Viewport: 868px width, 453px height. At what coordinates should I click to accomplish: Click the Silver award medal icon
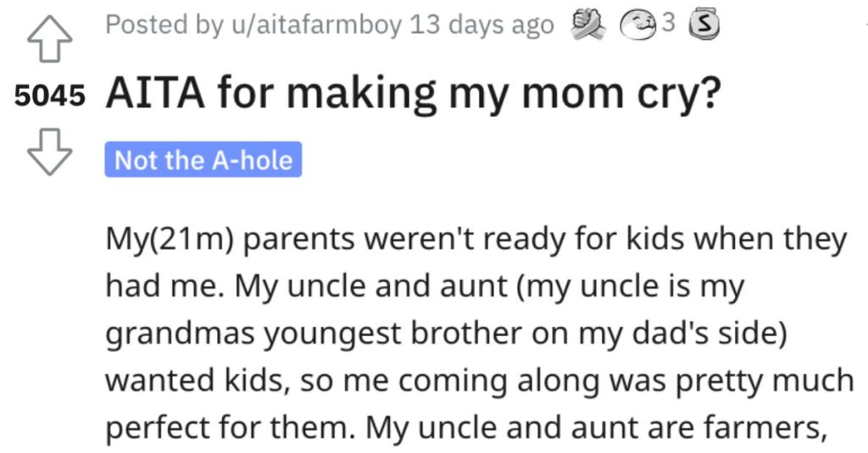[x=704, y=25]
